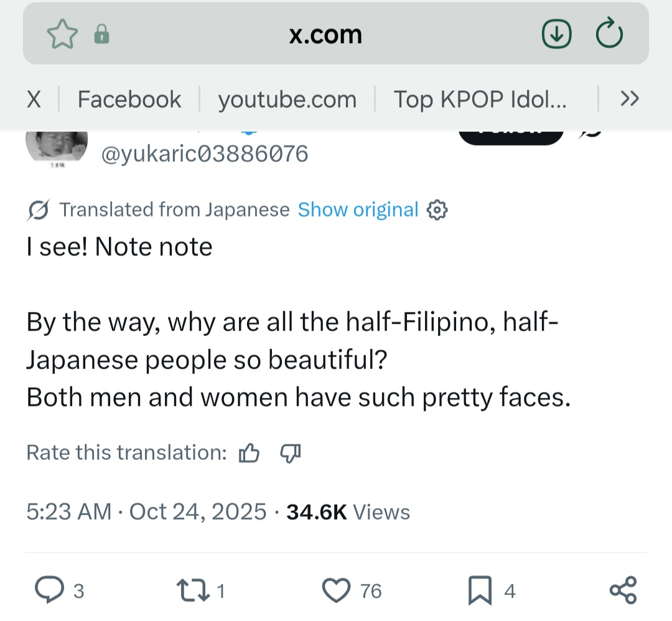Bookmark page with the star icon
The height and width of the screenshot is (621, 672).
(62, 35)
